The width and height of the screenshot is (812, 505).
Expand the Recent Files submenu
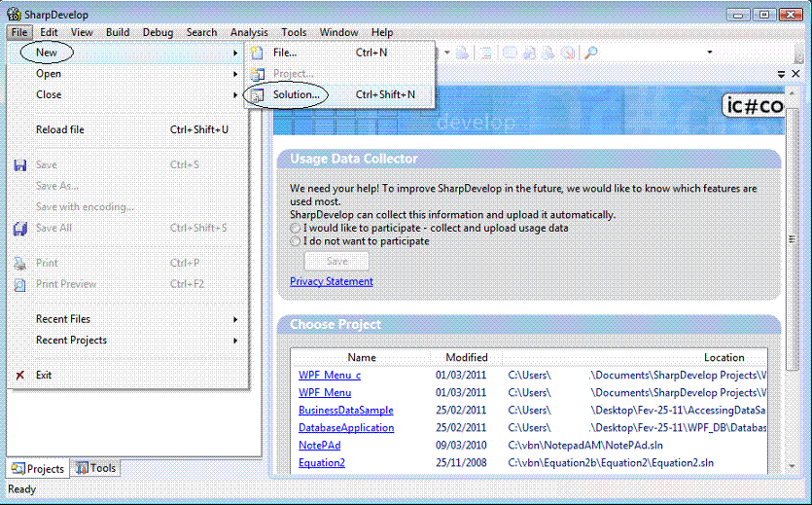click(x=128, y=319)
